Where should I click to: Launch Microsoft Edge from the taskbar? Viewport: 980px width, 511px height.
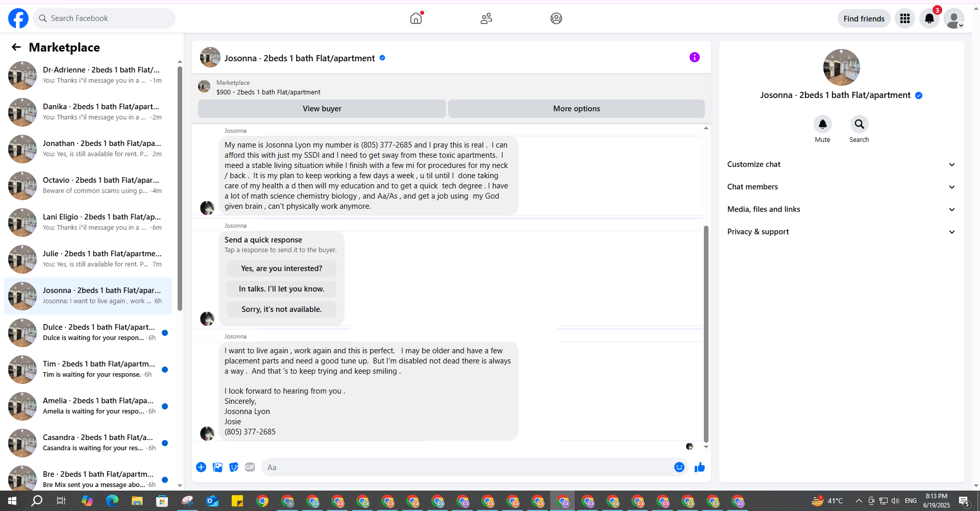point(112,501)
